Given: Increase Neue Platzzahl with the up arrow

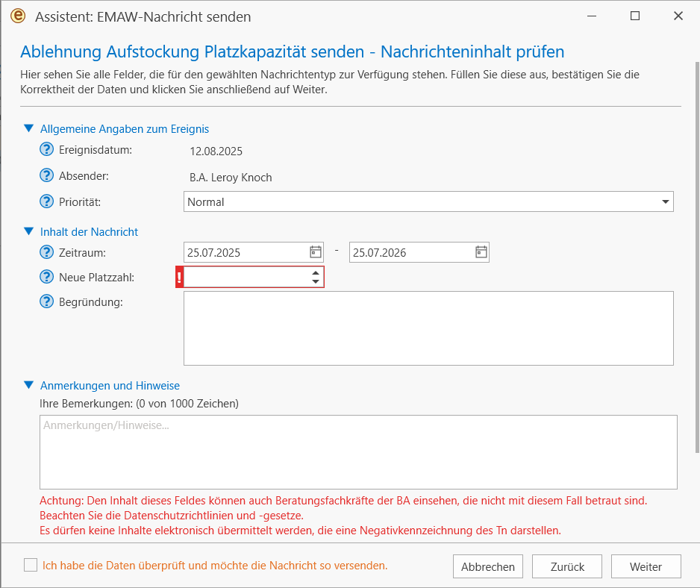Looking at the screenshot, I should (316, 273).
